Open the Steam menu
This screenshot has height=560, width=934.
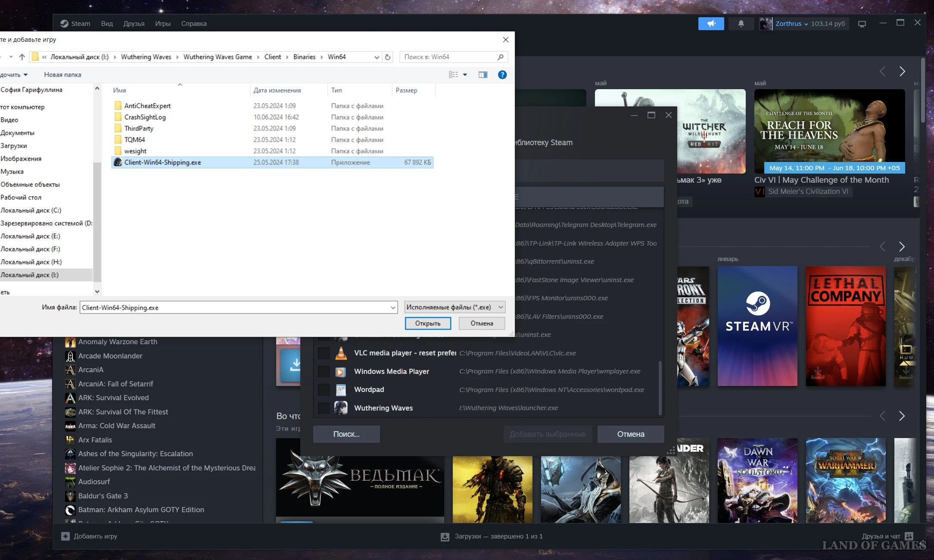tap(75, 24)
